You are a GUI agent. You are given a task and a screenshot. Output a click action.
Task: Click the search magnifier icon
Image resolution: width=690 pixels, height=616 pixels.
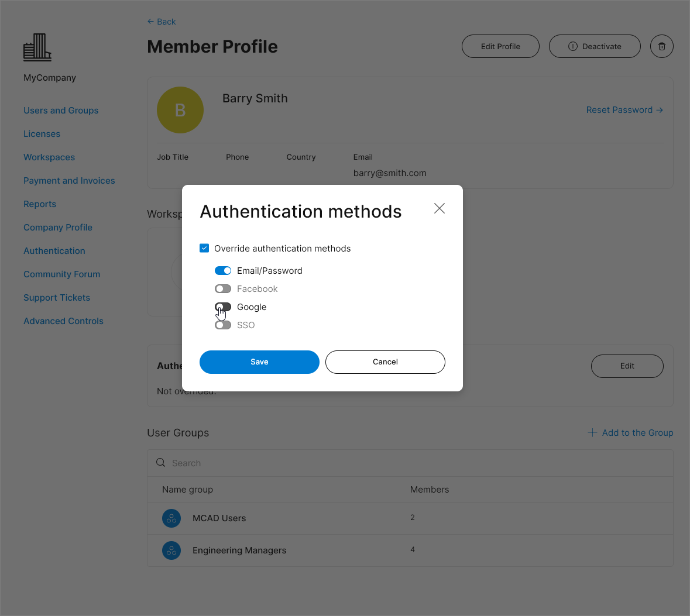tap(160, 463)
